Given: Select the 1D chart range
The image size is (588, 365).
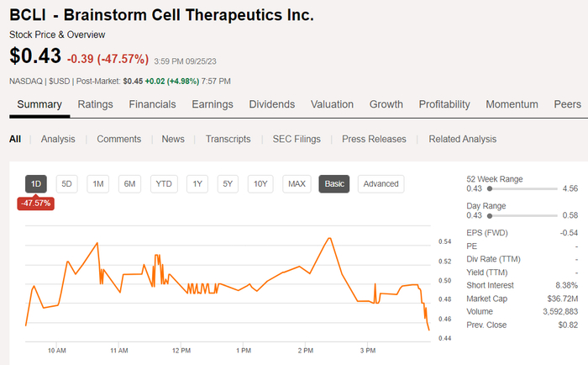Looking at the screenshot, I should [36, 183].
